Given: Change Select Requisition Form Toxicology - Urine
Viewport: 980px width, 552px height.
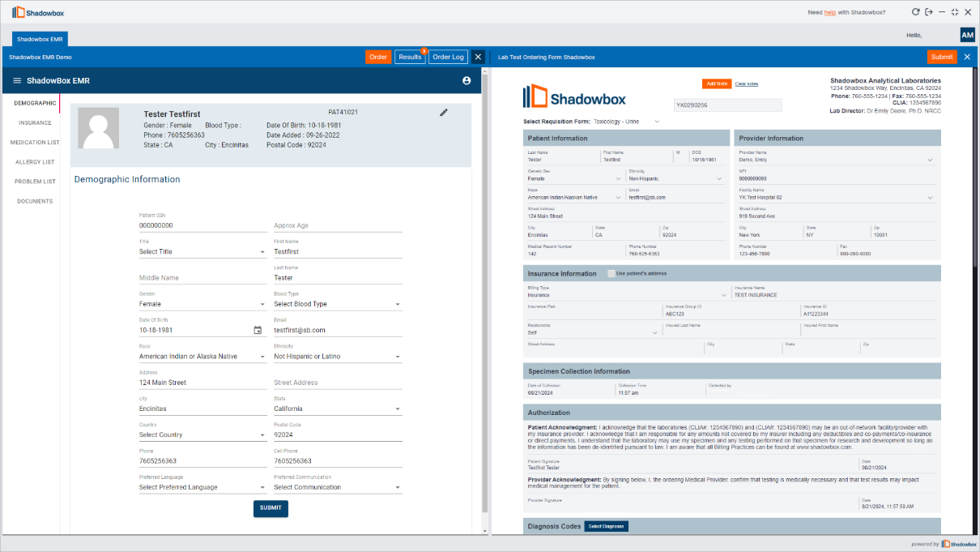Looking at the screenshot, I should coord(626,122).
